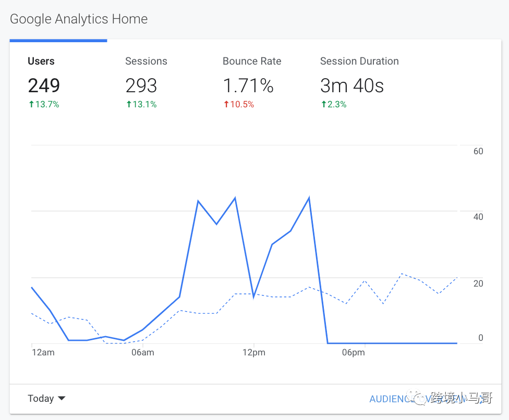
Task: Click the 06pm marker on time axis
Action: [354, 353]
